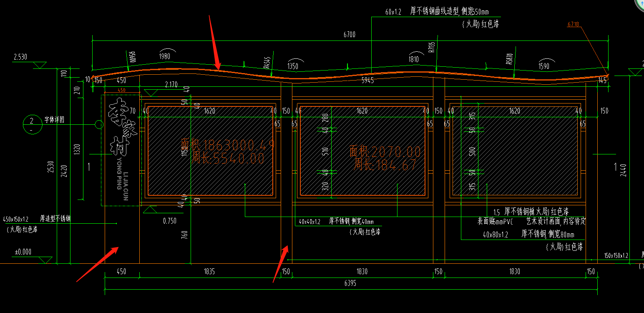Select the 6700 overall top dimension text
644x313 pixels.
coord(349,35)
